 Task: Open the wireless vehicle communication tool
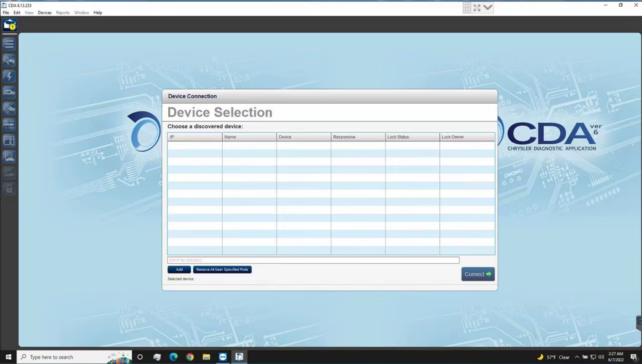click(9, 108)
